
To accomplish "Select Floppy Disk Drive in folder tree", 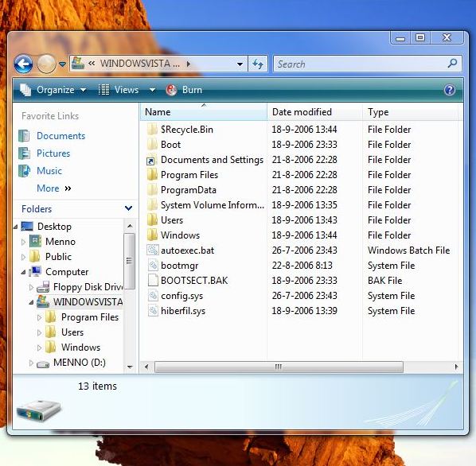I will pyautogui.click(x=88, y=287).
